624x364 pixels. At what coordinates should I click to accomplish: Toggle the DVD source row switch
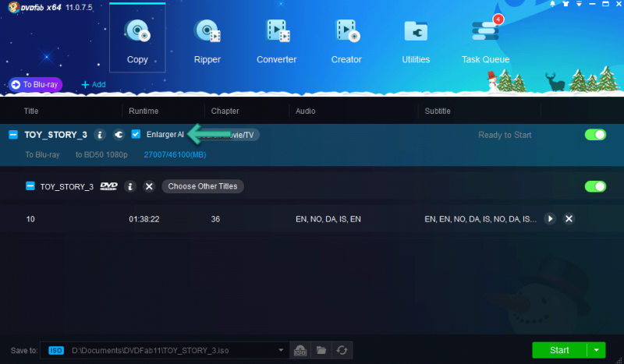pos(595,186)
